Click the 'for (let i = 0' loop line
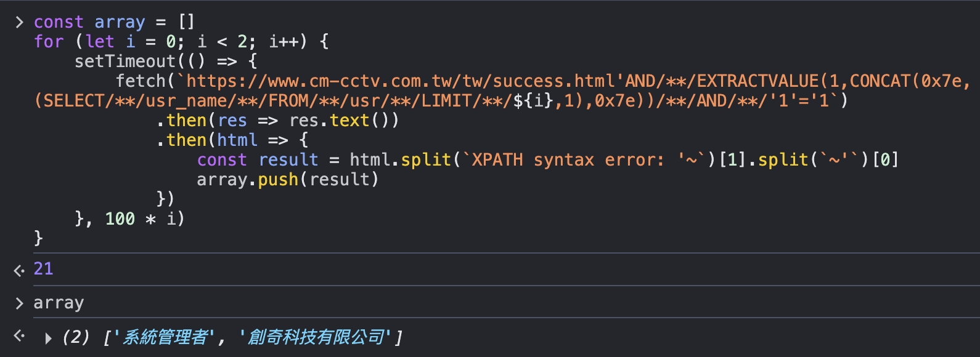 pos(181,42)
